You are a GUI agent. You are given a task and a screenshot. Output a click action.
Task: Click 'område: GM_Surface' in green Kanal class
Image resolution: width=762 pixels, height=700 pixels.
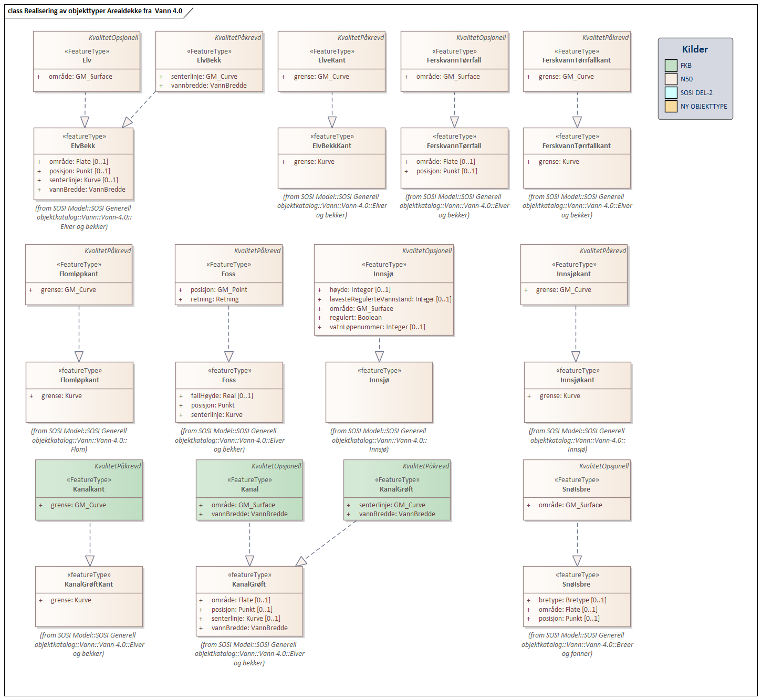coord(243,505)
